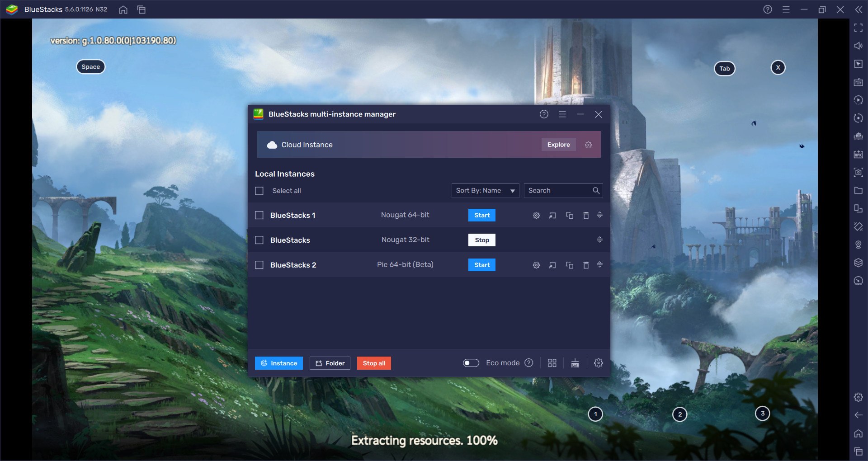Open the Sort By: Name dropdown

(485, 191)
